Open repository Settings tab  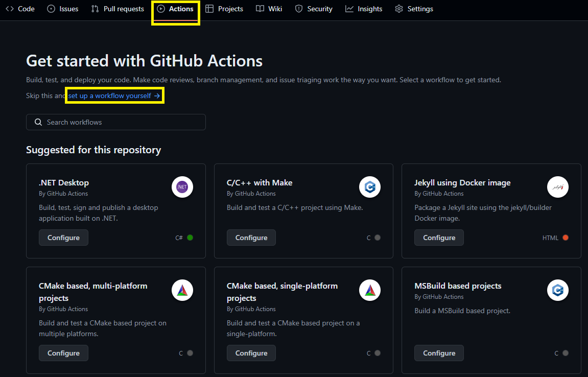click(x=414, y=9)
